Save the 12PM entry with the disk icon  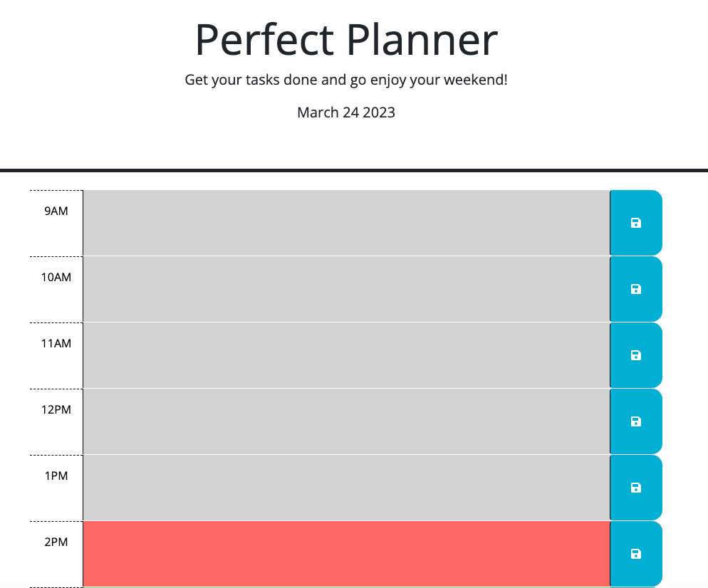coord(635,421)
